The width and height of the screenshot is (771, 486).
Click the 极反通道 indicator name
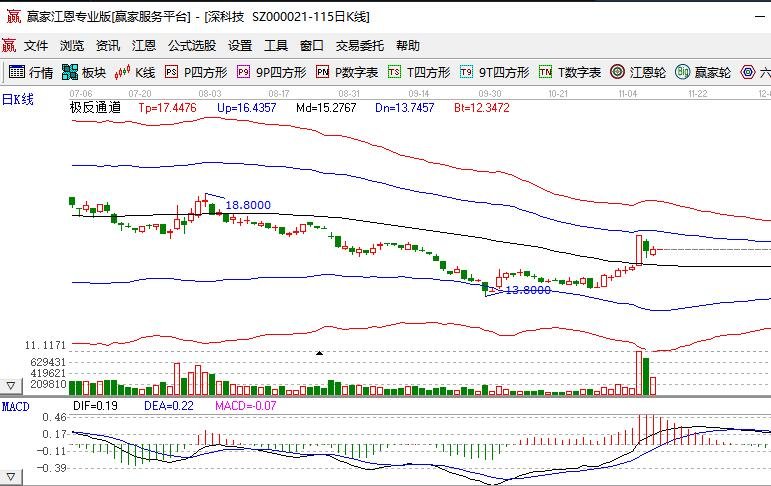point(95,107)
